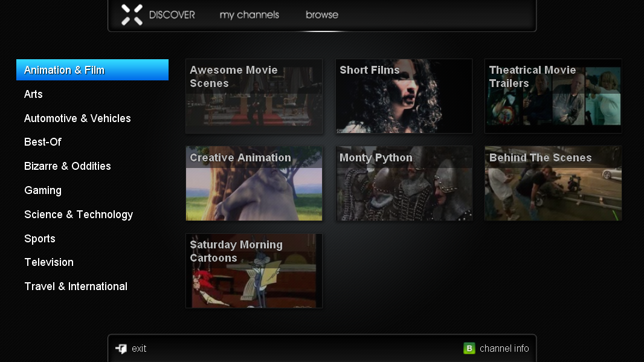Open the Creative Animation channel
Screen dimensions: 644x362
tap(254, 184)
